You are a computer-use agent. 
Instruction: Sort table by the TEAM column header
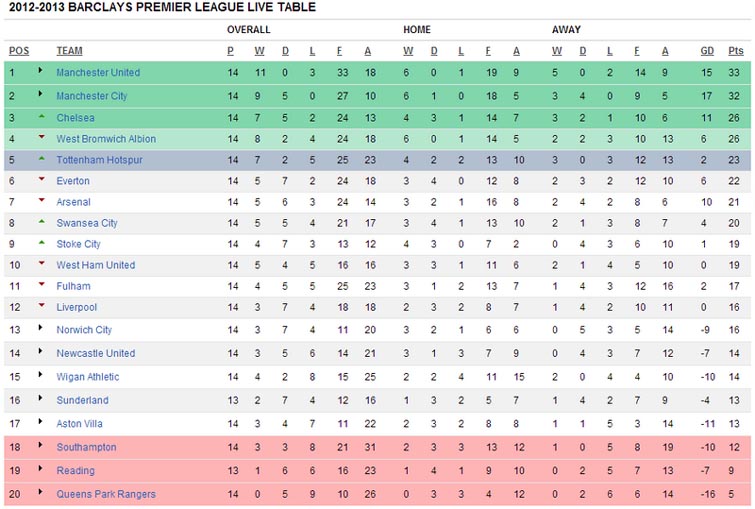[x=69, y=51]
